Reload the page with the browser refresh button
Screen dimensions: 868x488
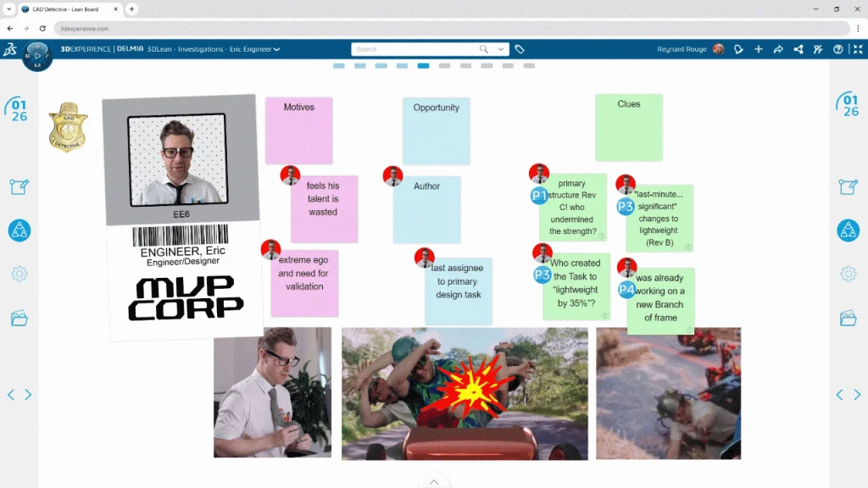click(x=42, y=28)
